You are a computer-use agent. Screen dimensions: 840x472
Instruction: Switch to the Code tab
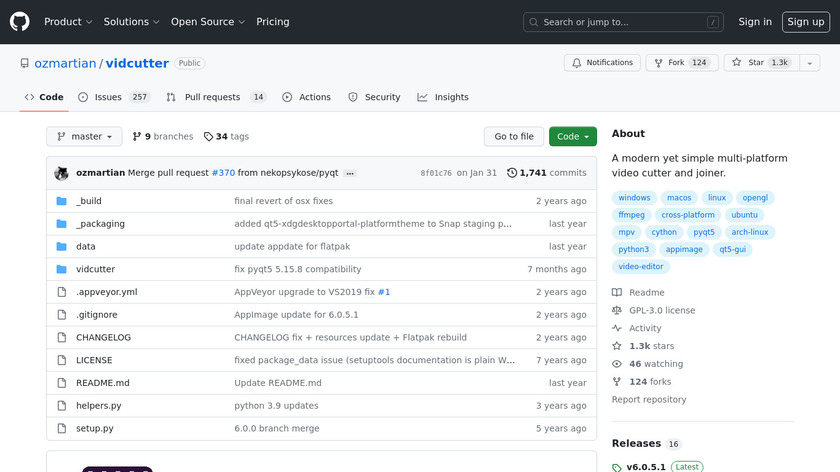point(44,97)
